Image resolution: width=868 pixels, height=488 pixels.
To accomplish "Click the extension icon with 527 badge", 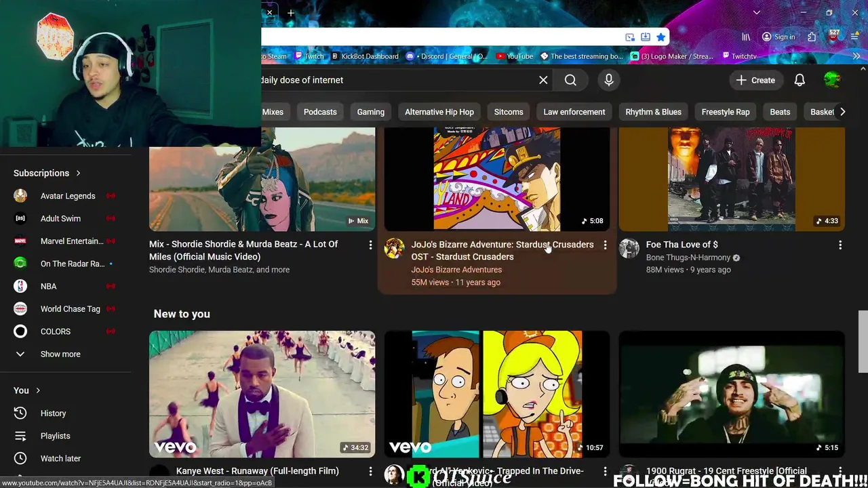I will (833, 36).
